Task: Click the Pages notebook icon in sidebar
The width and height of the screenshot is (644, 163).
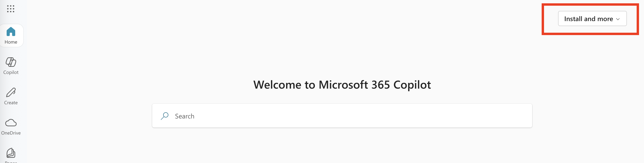Action: click(11, 153)
